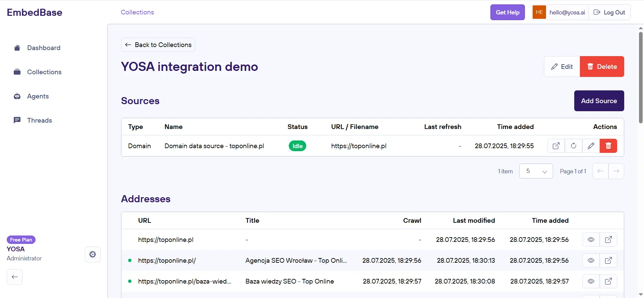
Task: Open source link for toponline.pl domain
Action: 556,146
